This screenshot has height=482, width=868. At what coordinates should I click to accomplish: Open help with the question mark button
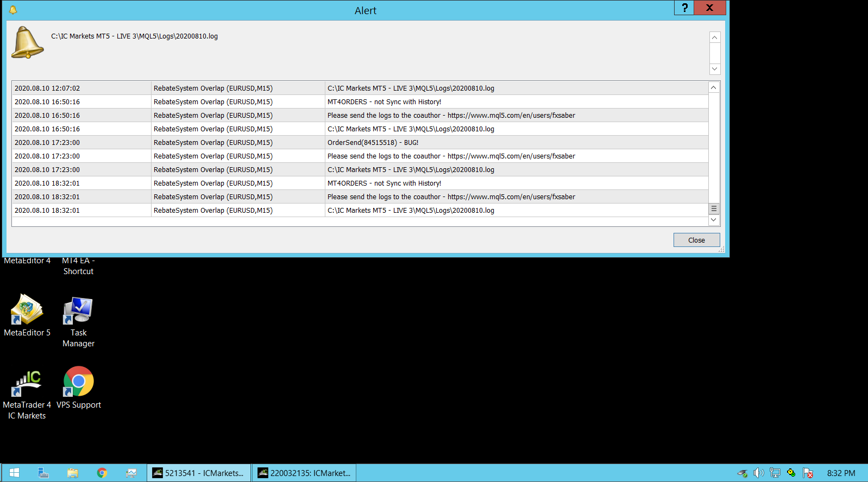684,8
